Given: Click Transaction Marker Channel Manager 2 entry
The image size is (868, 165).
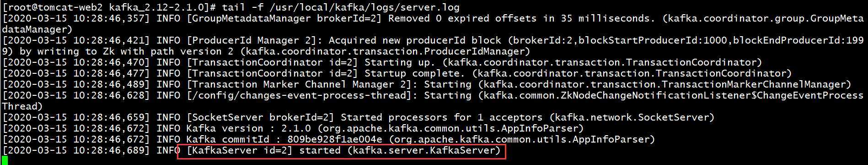Looking at the screenshot, I should pos(427,85).
